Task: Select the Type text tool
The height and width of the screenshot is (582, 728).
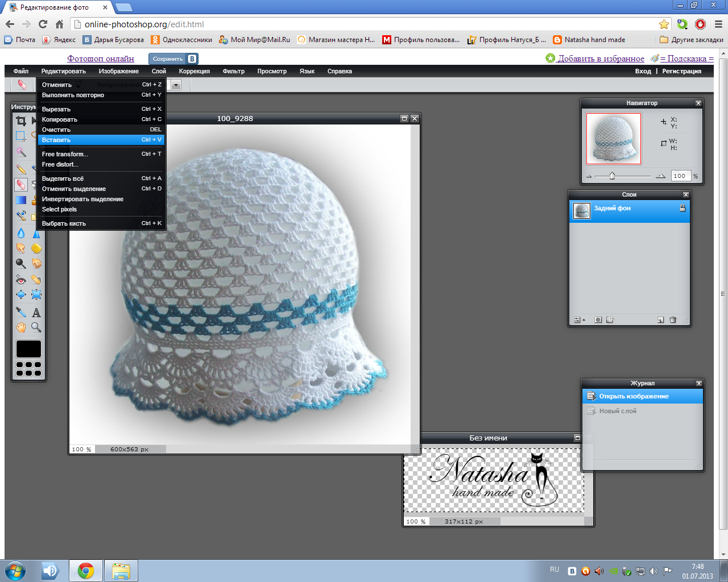Action: (36, 313)
